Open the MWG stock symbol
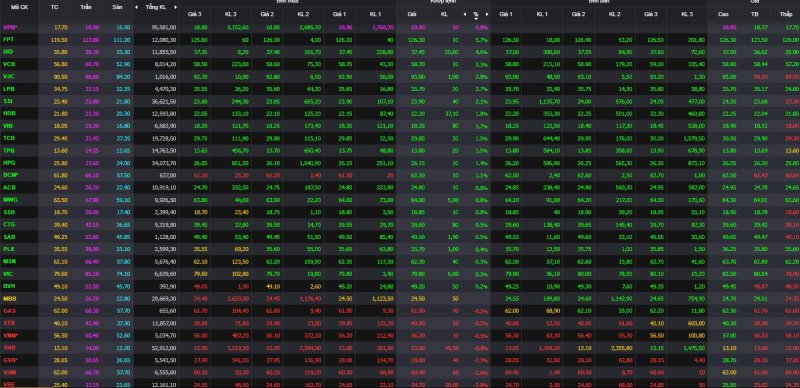800x388 pixels. click(9, 200)
